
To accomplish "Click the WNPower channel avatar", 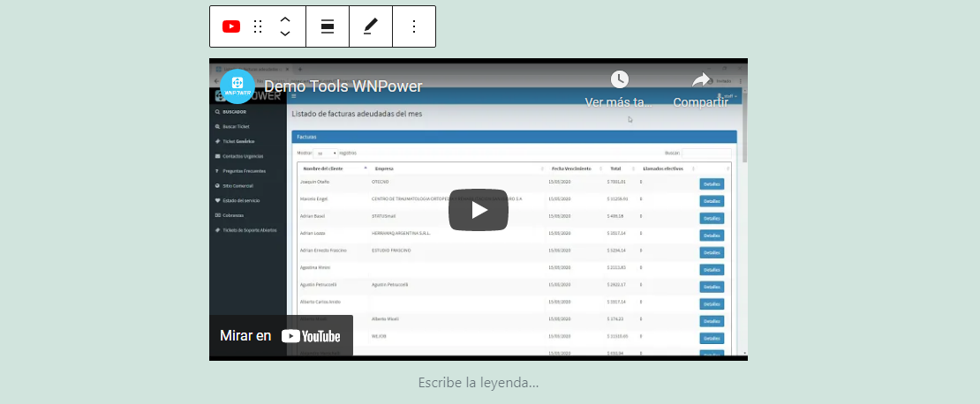I will pyautogui.click(x=237, y=86).
